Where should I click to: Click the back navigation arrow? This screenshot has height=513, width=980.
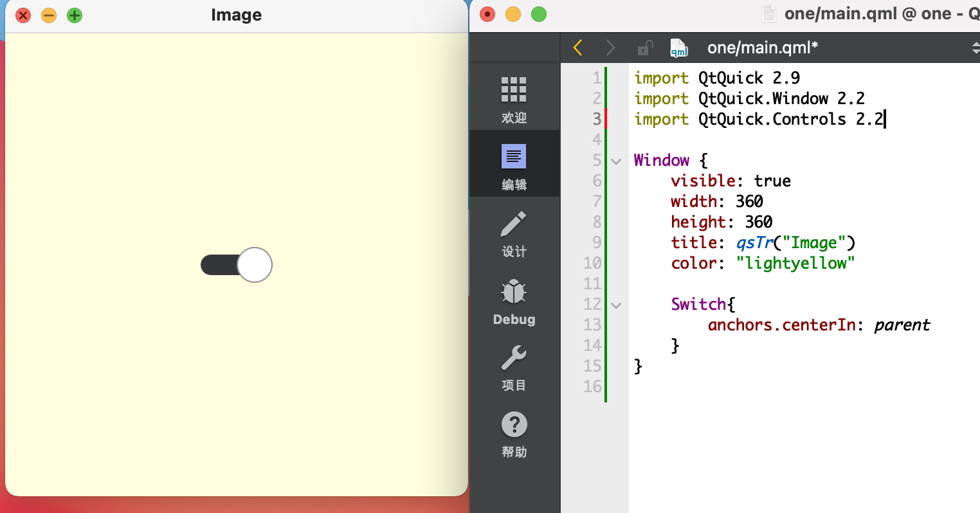pos(577,47)
